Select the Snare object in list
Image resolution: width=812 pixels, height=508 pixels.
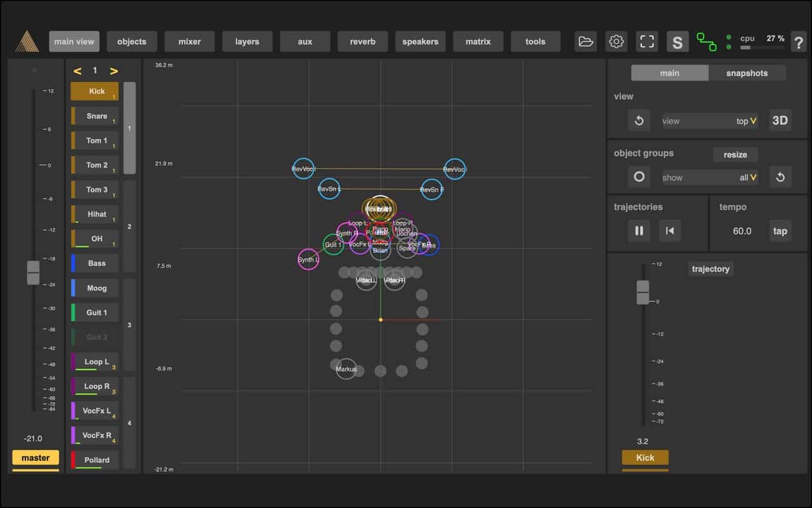pos(96,116)
